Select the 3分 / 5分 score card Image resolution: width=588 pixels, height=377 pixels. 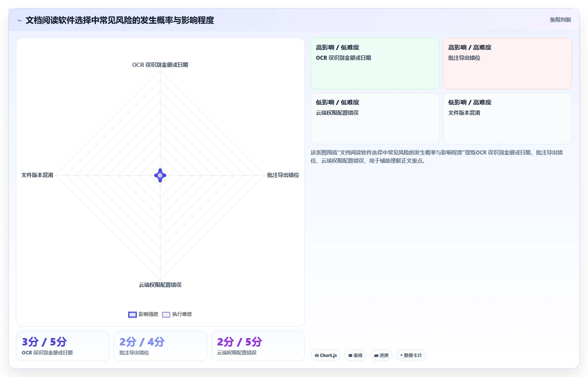coord(63,346)
